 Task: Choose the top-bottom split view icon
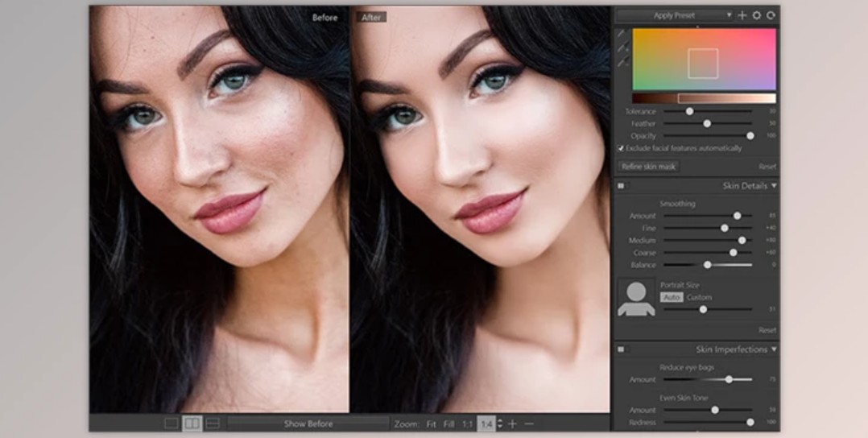click(x=213, y=424)
